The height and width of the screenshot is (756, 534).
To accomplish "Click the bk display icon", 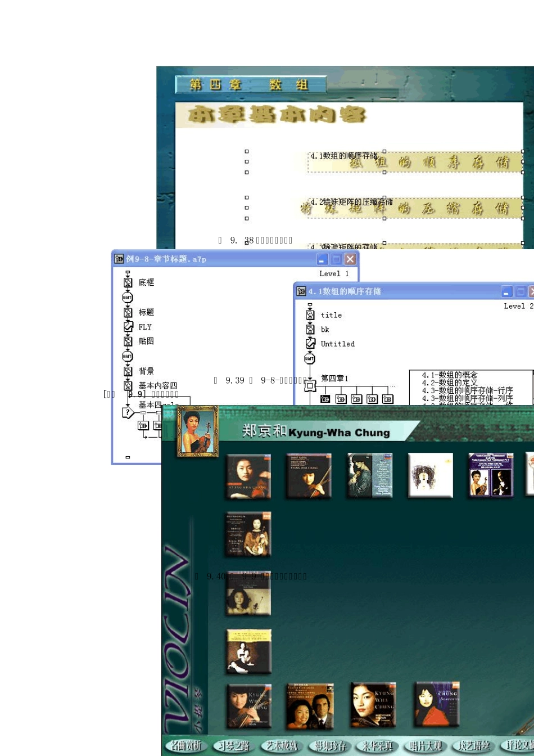I will point(310,330).
